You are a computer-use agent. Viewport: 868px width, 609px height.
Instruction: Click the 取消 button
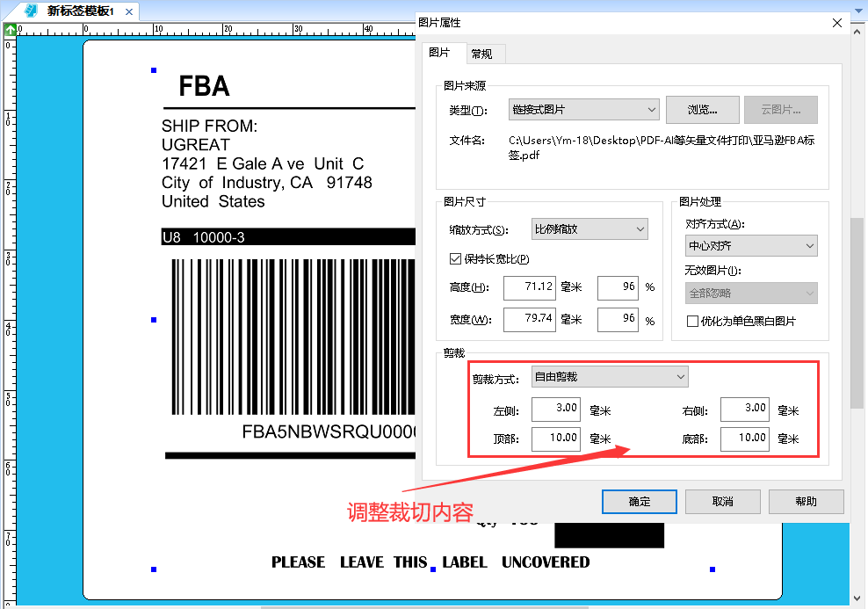coord(722,501)
